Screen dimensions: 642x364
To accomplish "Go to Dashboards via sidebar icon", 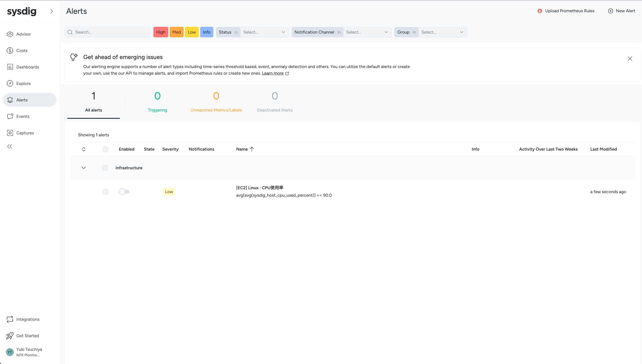I will (x=10, y=67).
